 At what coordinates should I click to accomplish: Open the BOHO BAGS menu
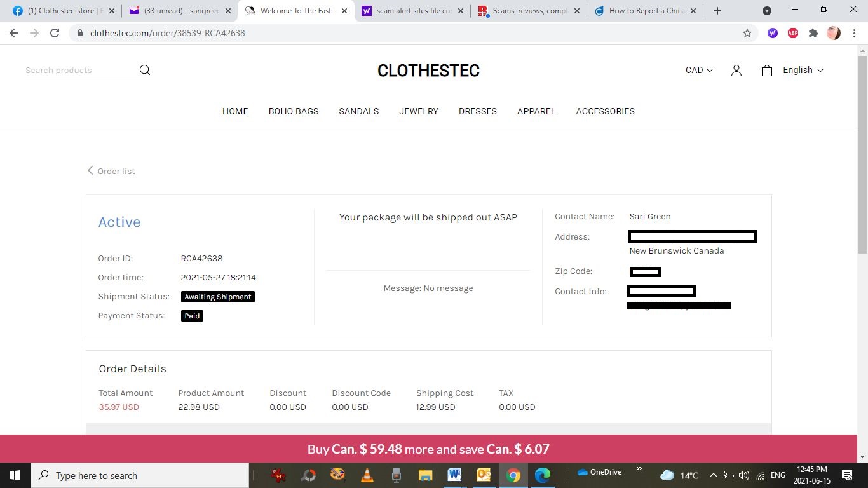pos(294,111)
